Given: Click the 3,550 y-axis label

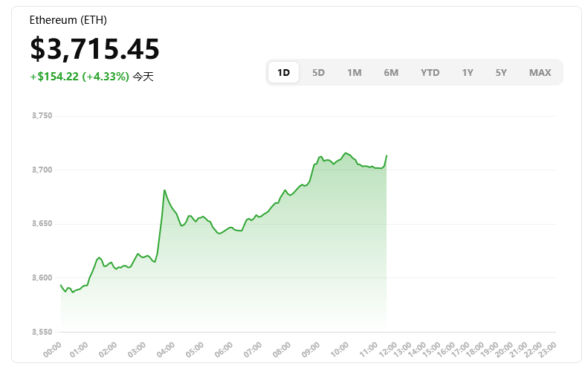Looking at the screenshot, I should [x=42, y=331].
